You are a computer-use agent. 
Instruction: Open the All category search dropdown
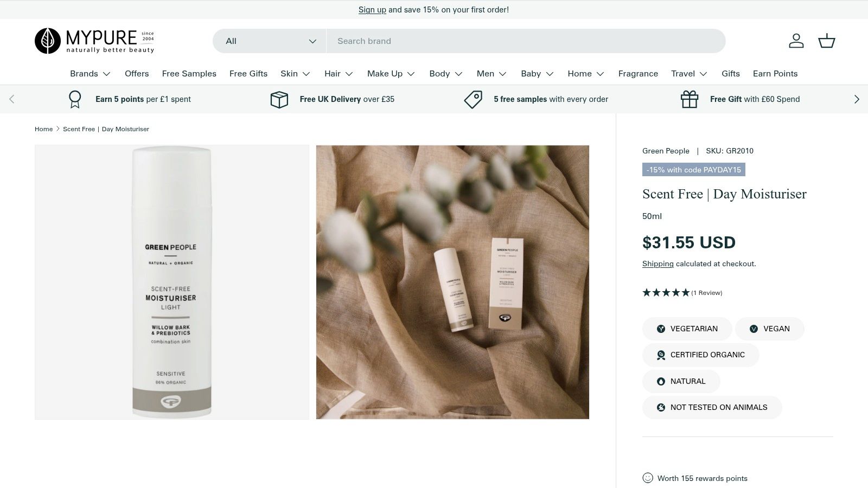pos(270,41)
